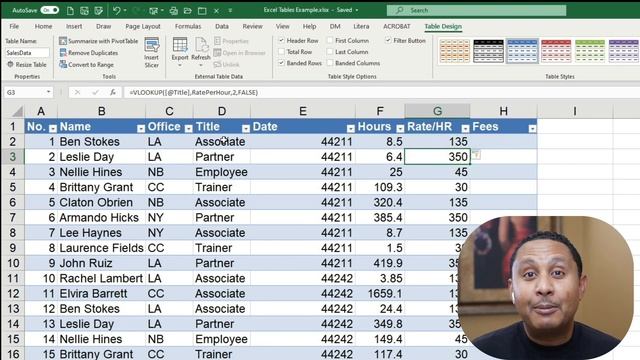Apply the red table style

click(556, 51)
